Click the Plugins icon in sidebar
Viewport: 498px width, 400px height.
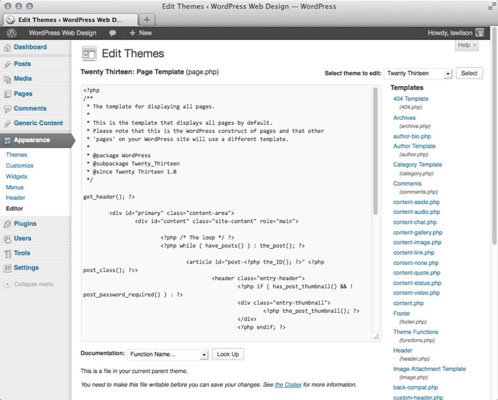(x=7, y=224)
